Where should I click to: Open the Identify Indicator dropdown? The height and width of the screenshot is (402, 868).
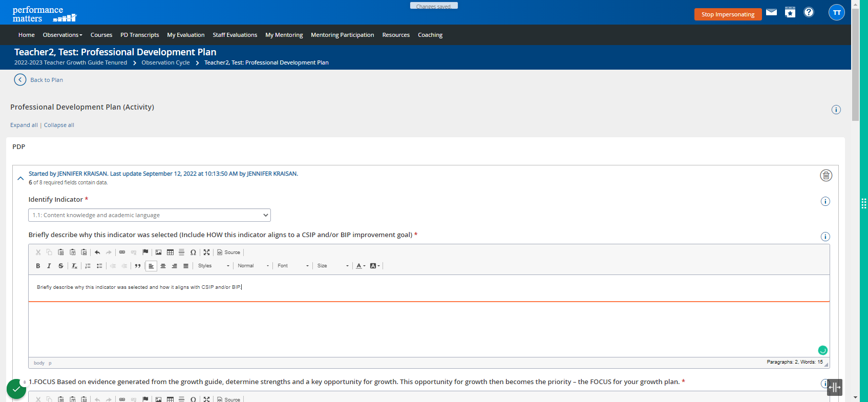150,215
